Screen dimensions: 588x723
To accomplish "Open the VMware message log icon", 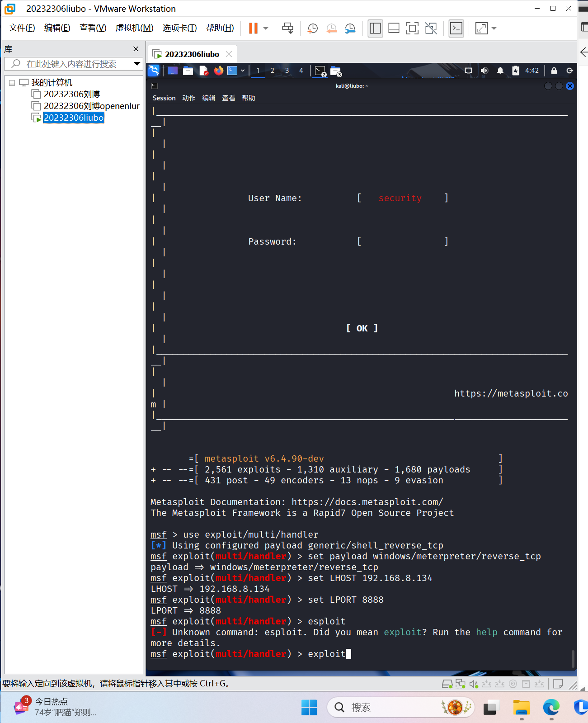I will [558, 684].
